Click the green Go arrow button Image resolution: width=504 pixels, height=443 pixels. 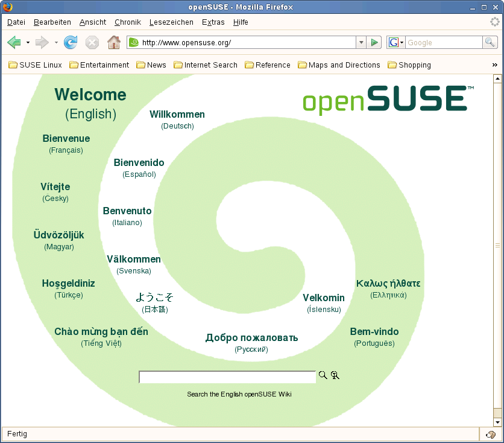coord(374,42)
